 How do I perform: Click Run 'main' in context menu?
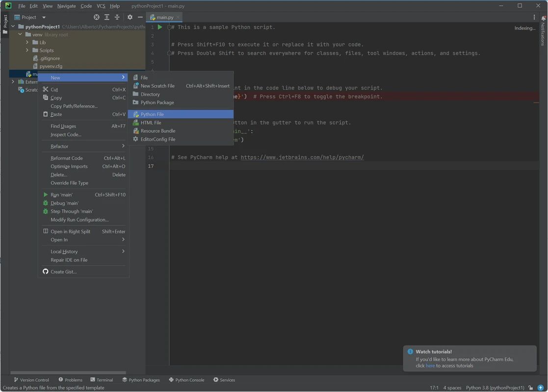83,195
